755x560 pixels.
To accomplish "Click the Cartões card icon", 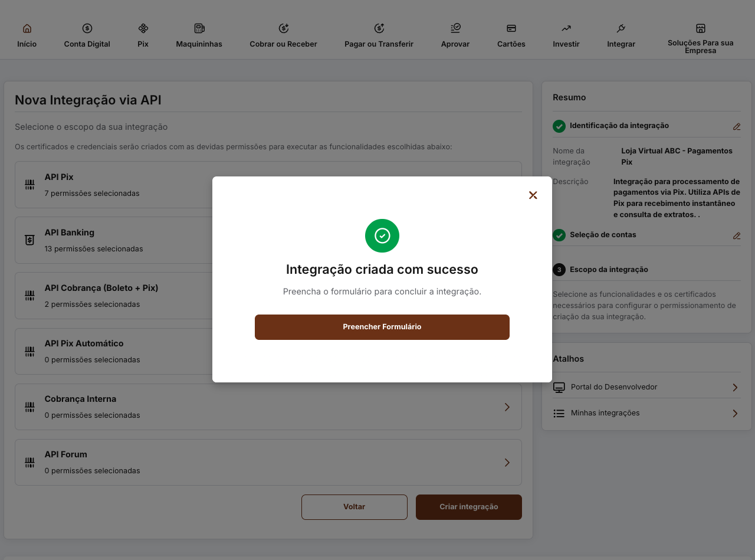I will (511, 28).
